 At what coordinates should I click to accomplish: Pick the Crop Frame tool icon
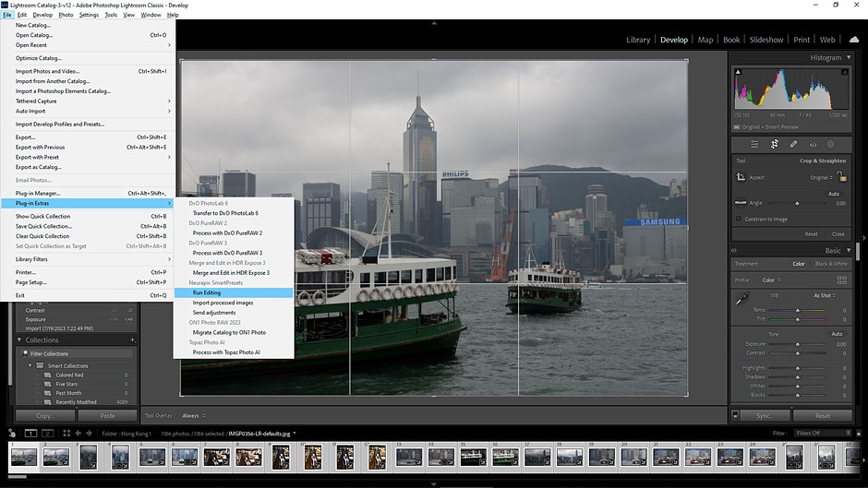click(x=741, y=177)
